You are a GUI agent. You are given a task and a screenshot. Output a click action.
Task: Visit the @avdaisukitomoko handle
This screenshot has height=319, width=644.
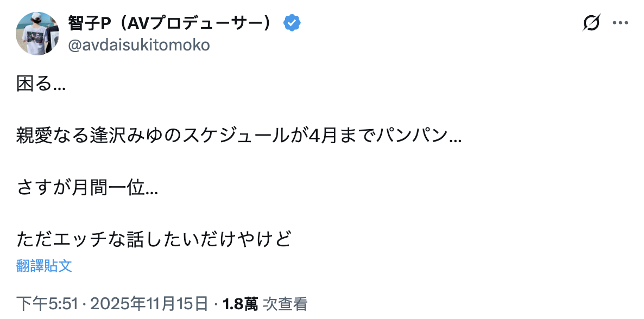tap(138, 45)
